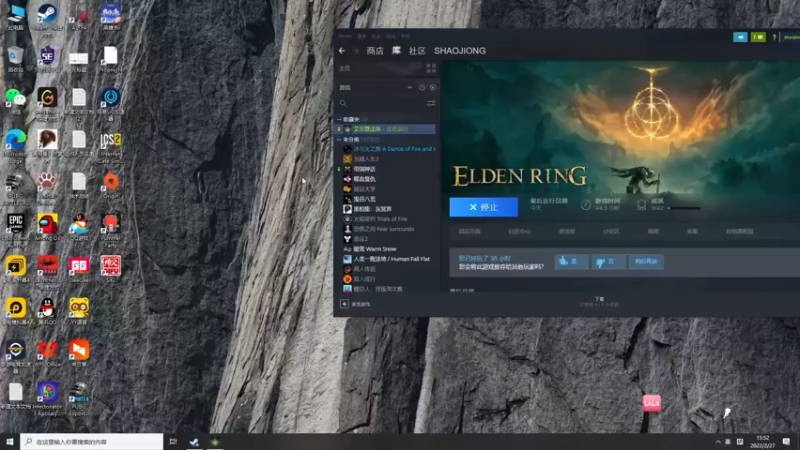Open the Steam announcements blue button at top right
This screenshot has height=450, width=800.
(x=740, y=37)
